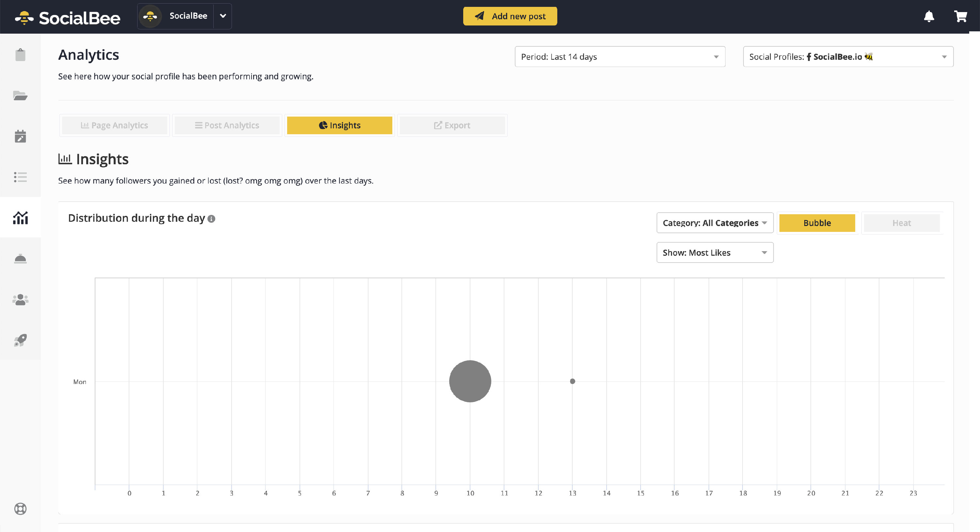
Task: Click the workspace bee avatar
Action: [x=150, y=16]
